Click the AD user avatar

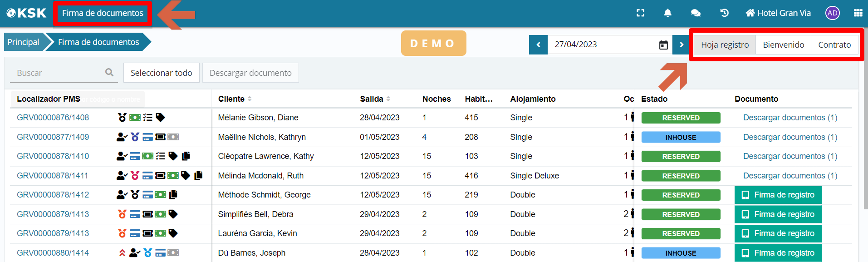click(832, 13)
